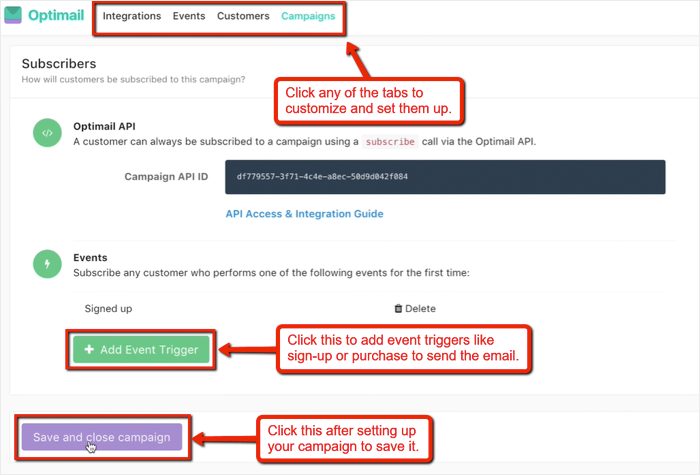The height and width of the screenshot is (475, 700).
Task: Click the pink subscribe code snippet
Action: 390,142
